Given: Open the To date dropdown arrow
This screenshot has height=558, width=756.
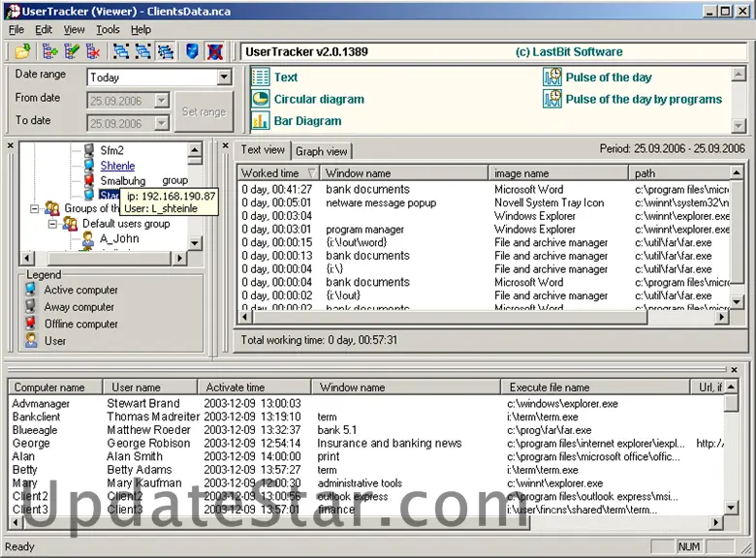Looking at the screenshot, I should tap(162, 123).
